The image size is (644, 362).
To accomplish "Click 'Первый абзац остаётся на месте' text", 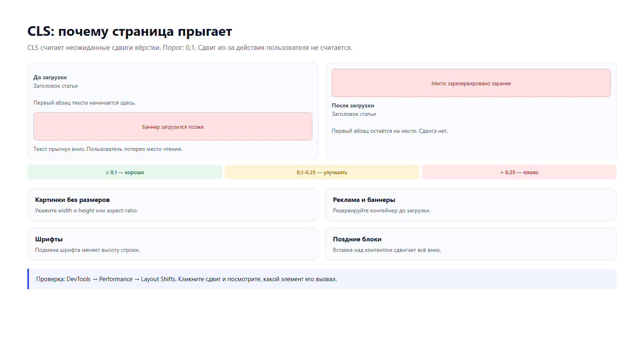I will click(x=390, y=131).
